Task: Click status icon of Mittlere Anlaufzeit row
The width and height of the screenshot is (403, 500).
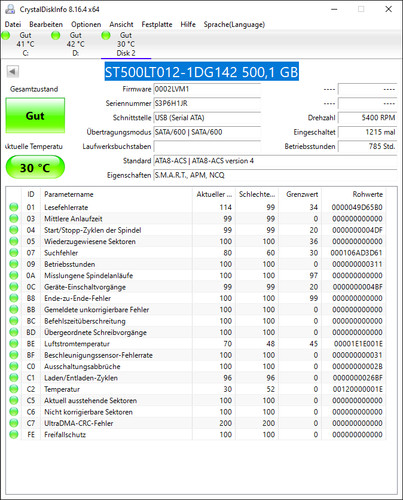Action: click(x=14, y=218)
